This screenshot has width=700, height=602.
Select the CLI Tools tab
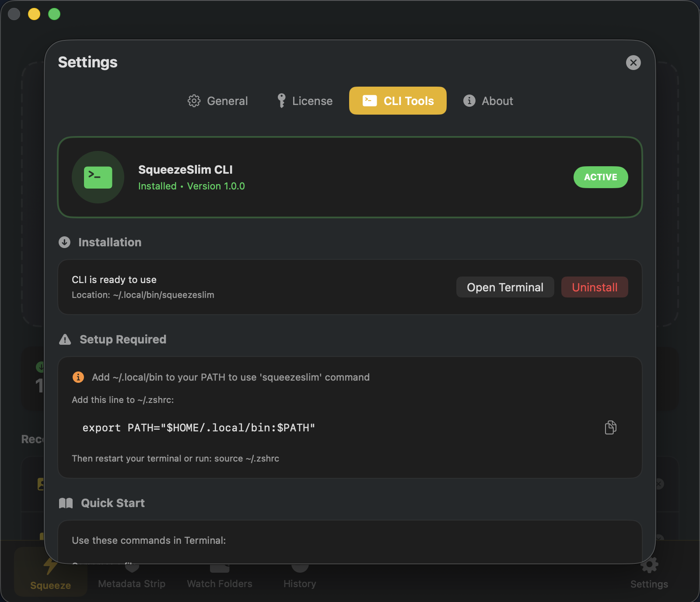tap(397, 101)
